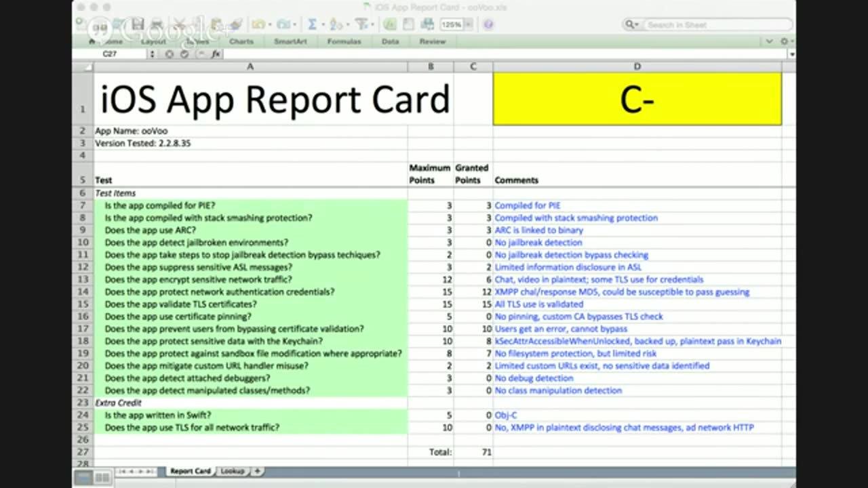Click the fx insert function icon
Viewport: 868px width, 488px height.
coord(216,54)
